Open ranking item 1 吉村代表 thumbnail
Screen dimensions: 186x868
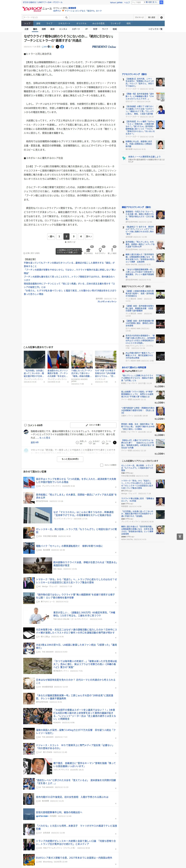coord(160,82)
